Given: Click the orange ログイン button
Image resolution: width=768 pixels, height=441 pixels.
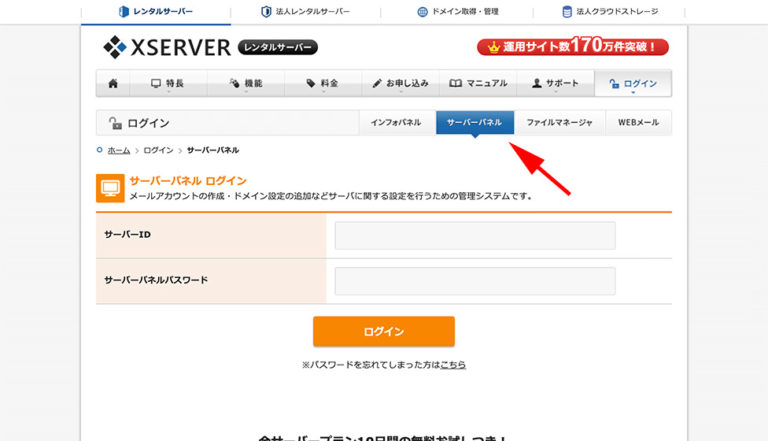Looking at the screenshot, I should pos(384,331).
